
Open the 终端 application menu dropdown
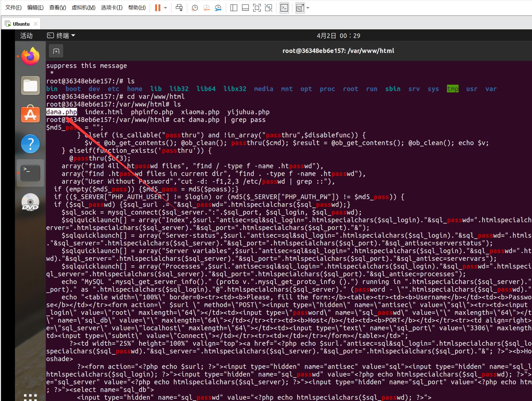[x=61, y=36]
